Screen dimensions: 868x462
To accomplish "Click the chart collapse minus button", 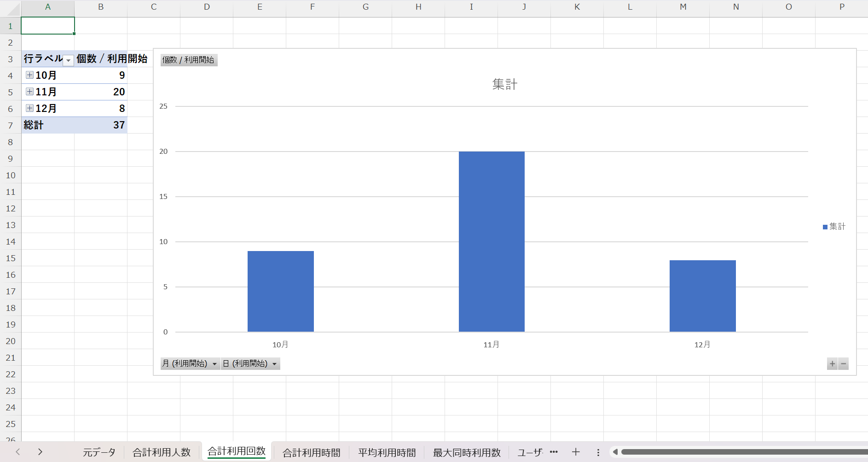I will [843, 364].
